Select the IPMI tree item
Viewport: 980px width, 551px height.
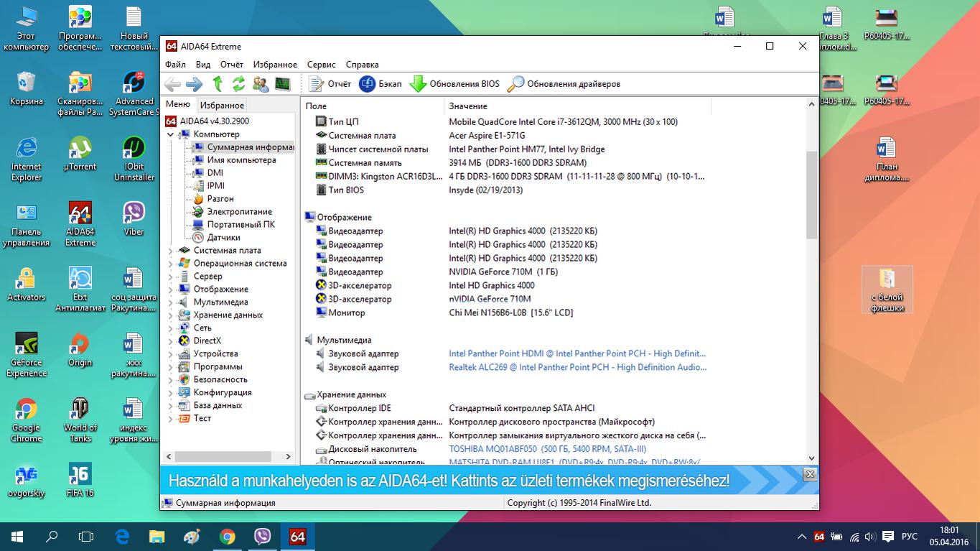coord(215,186)
